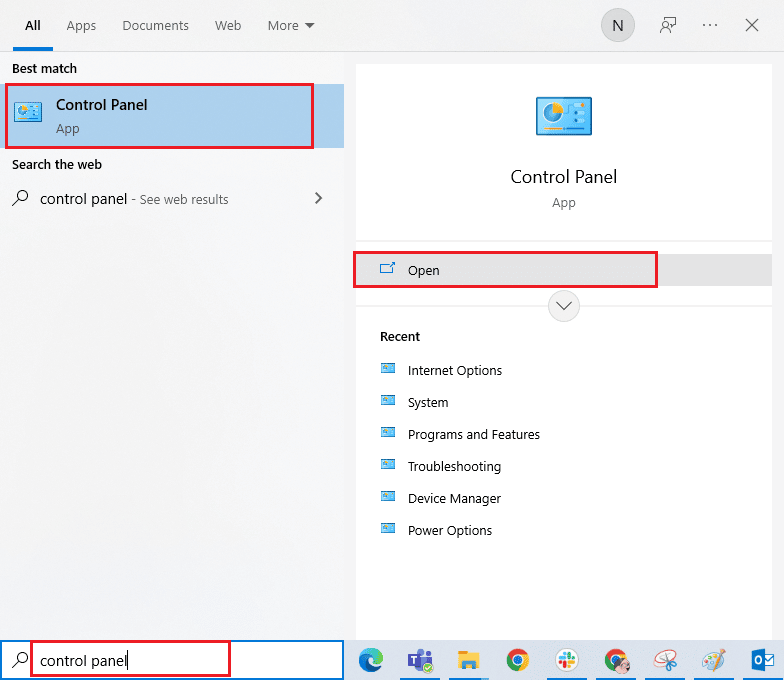Expand the actions list chevron below Open
This screenshot has height=680, width=784.
[x=564, y=306]
